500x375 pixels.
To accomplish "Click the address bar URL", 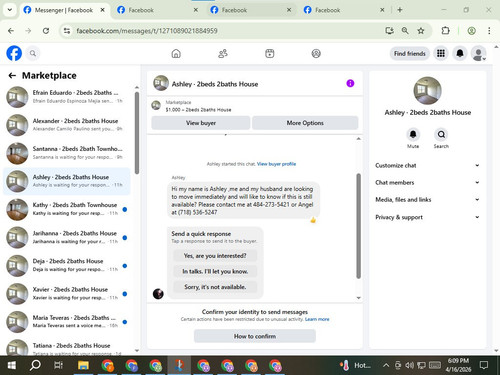I will (147, 31).
